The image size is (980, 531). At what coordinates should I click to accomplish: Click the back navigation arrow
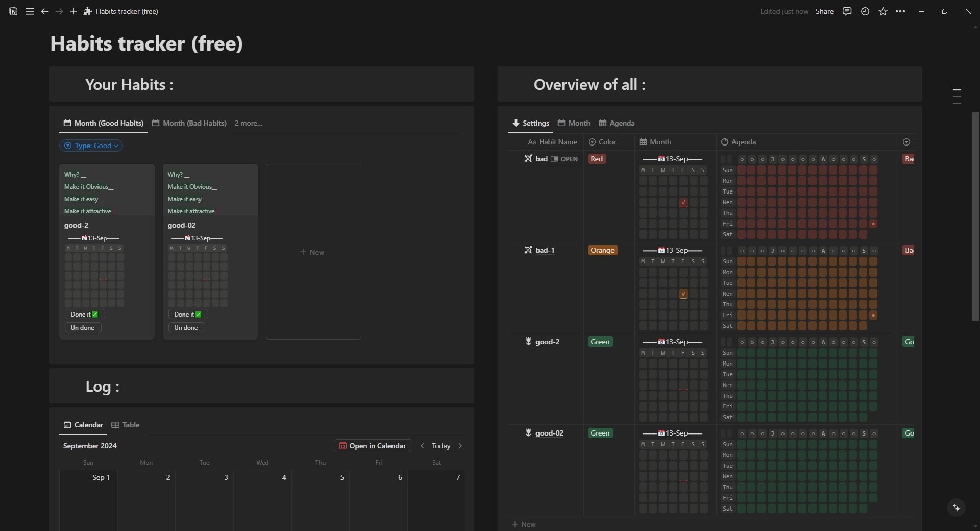pos(45,11)
